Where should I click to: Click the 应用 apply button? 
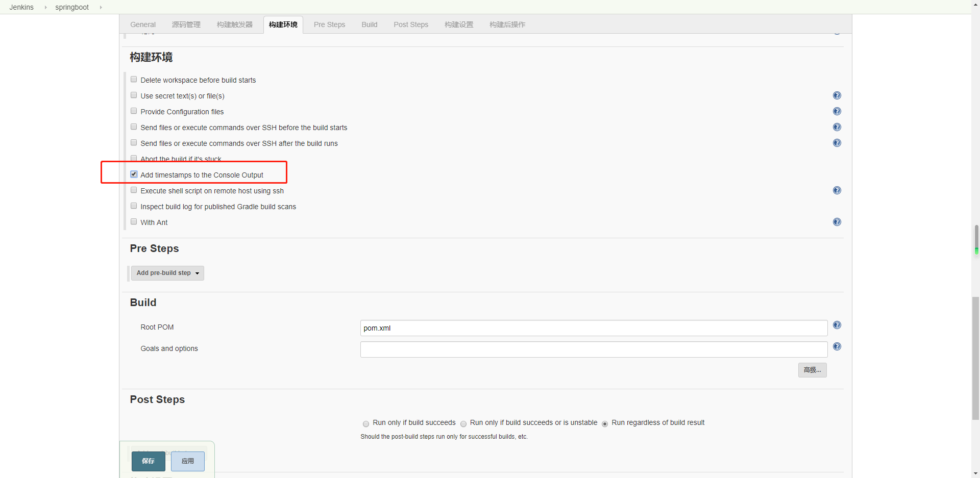click(x=188, y=461)
